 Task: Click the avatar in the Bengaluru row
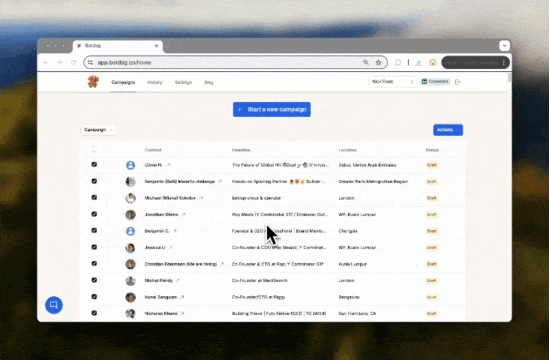pos(130,297)
